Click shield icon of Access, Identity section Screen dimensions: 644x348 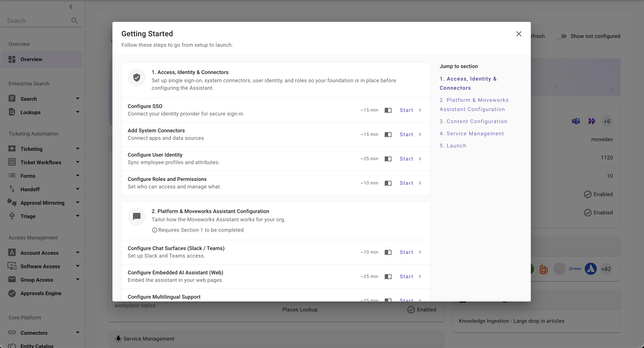137,78
